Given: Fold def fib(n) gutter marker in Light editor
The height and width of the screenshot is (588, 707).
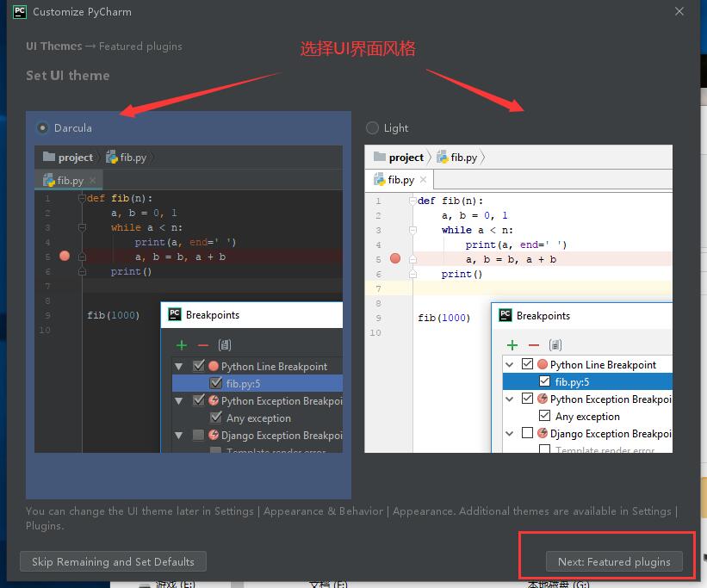Looking at the screenshot, I should (x=412, y=201).
